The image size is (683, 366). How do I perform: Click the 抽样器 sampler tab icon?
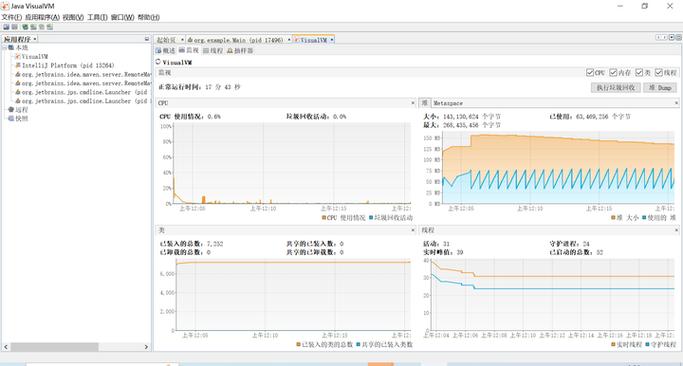click(230, 51)
